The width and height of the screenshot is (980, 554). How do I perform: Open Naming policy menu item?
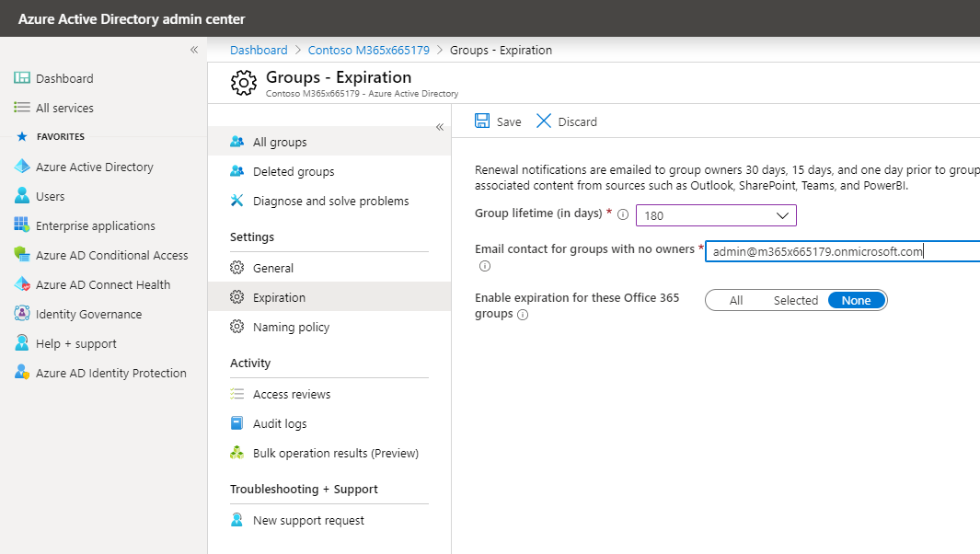pyautogui.click(x=329, y=327)
